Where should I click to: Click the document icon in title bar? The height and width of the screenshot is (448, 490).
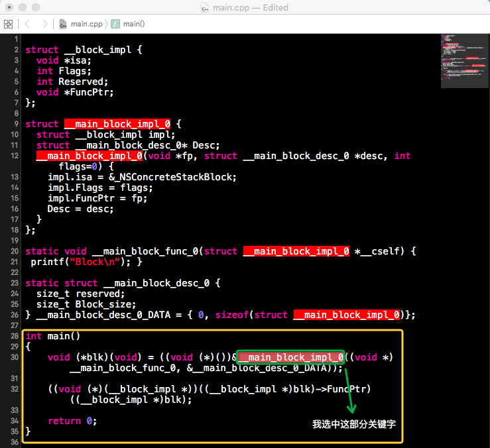tap(205, 7)
